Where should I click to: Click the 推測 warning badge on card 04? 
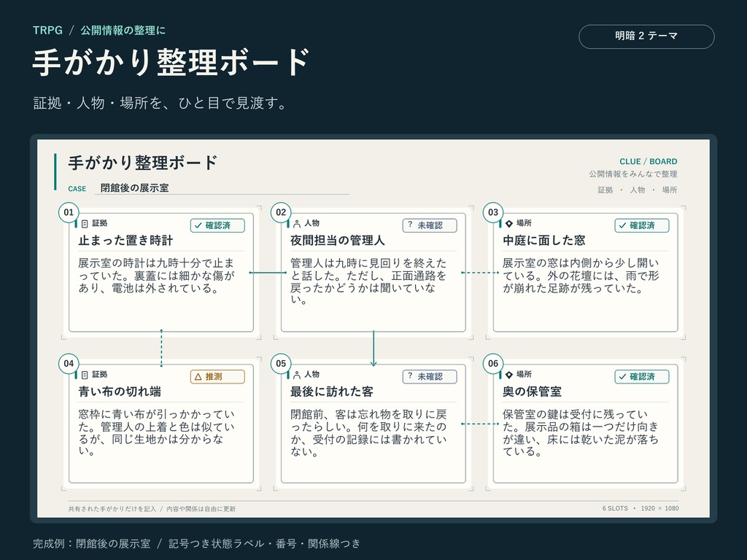tap(217, 377)
